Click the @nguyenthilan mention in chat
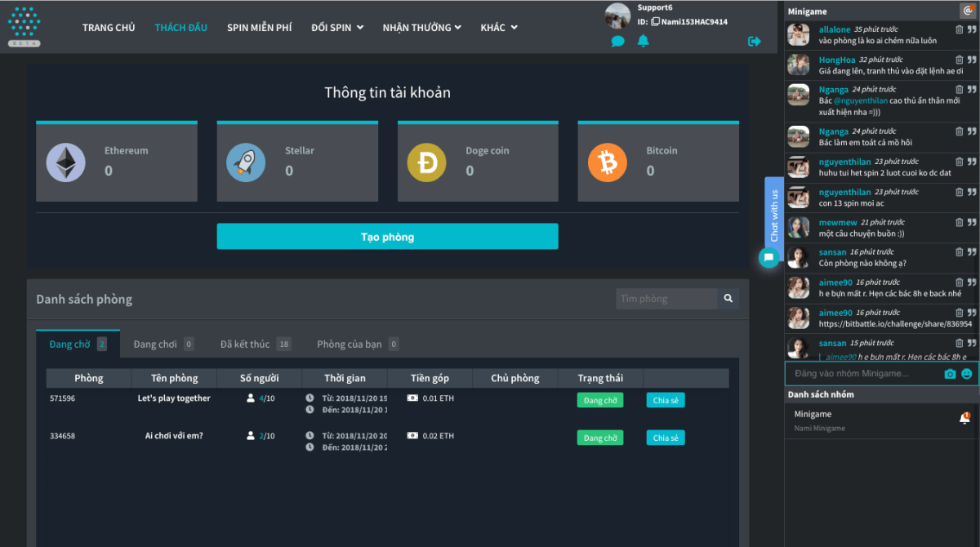This screenshot has height=547, width=980. click(861, 100)
